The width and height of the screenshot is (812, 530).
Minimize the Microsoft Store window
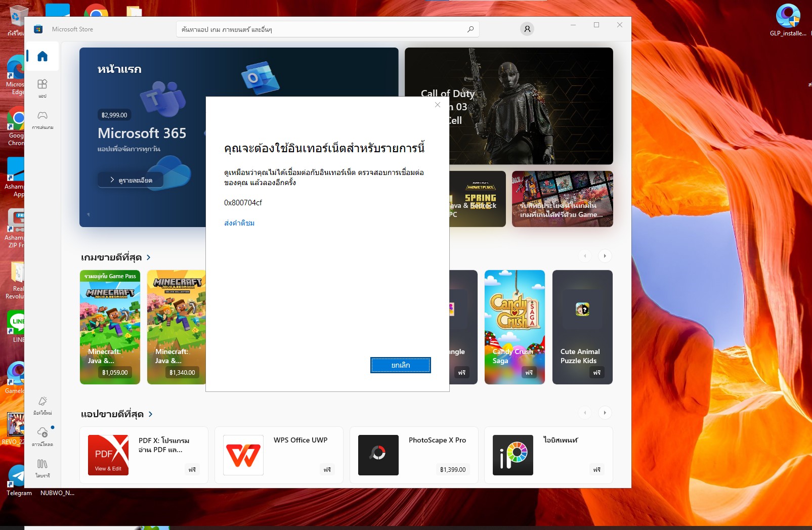(573, 25)
